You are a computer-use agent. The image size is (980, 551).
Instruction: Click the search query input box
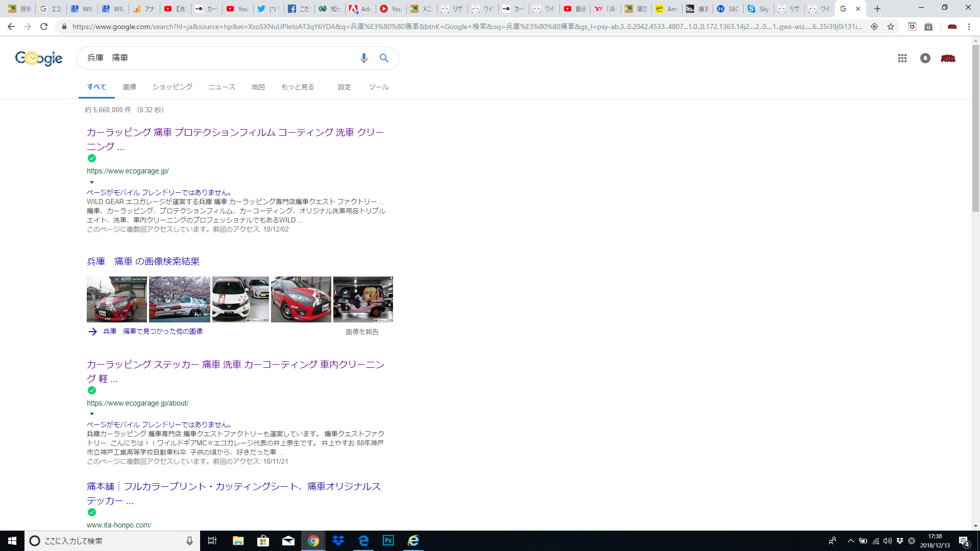(219, 58)
